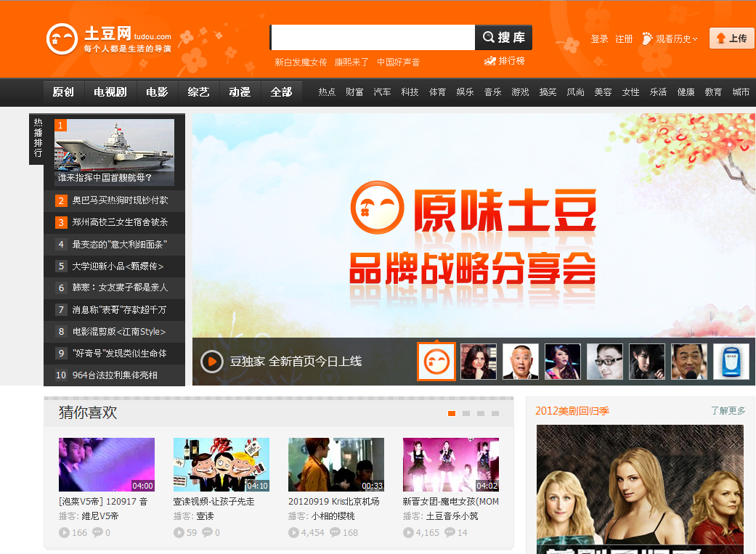Open the 动漫 navigation tab
756x554 pixels.
point(240,91)
